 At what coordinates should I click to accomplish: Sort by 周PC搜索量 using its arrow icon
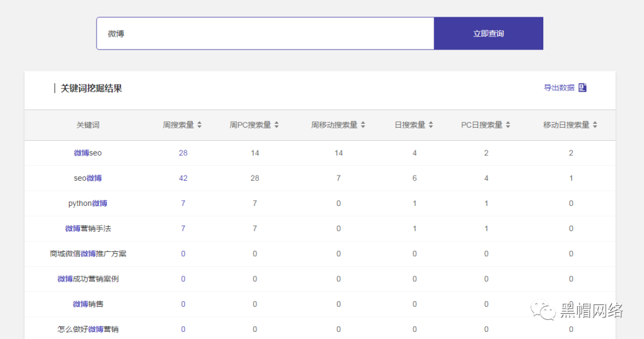(277, 125)
